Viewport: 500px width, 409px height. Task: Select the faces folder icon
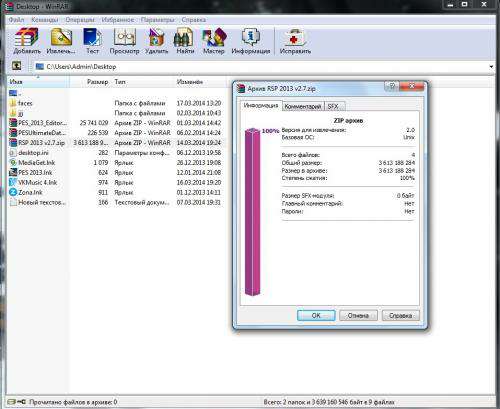click(13, 103)
